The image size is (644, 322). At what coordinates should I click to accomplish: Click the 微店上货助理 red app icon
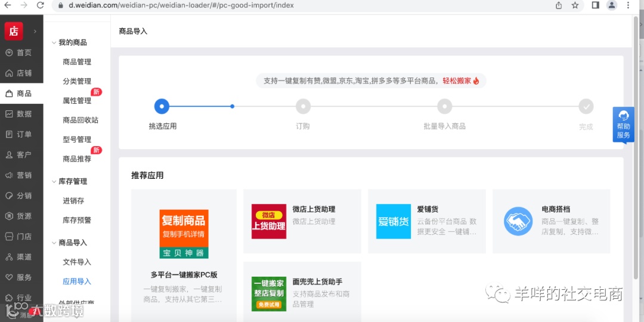point(269,221)
